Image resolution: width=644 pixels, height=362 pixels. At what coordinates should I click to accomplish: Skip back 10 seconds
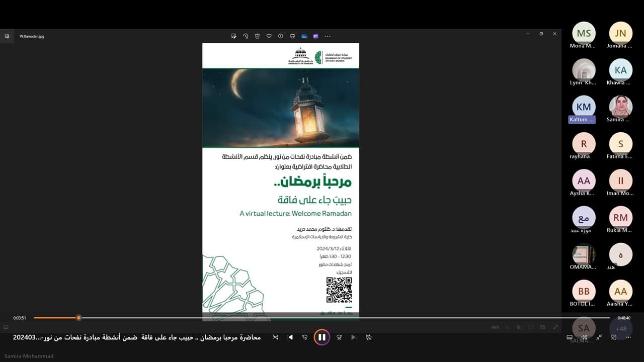304,337
